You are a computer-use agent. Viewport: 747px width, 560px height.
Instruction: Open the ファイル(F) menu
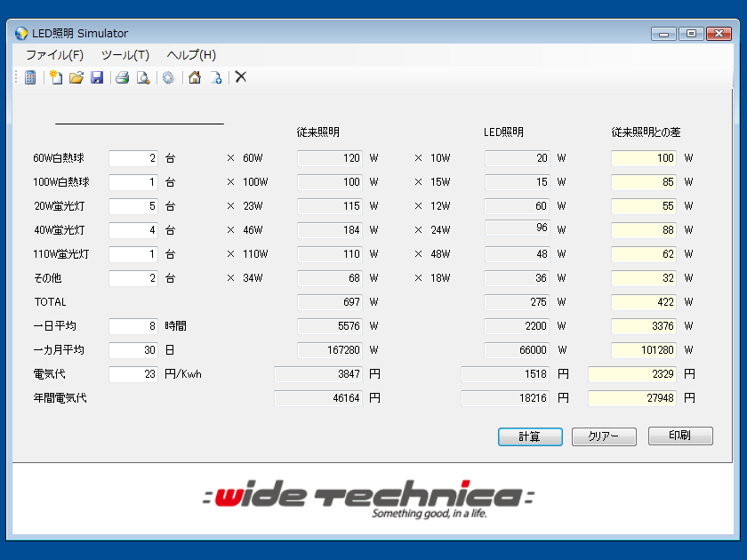click(55, 55)
